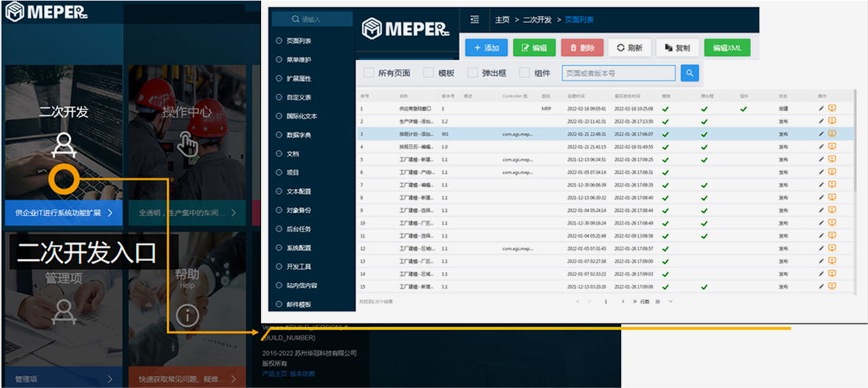Click the blue 添加 button
This screenshot has height=388, width=868.
tap(486, 48)
